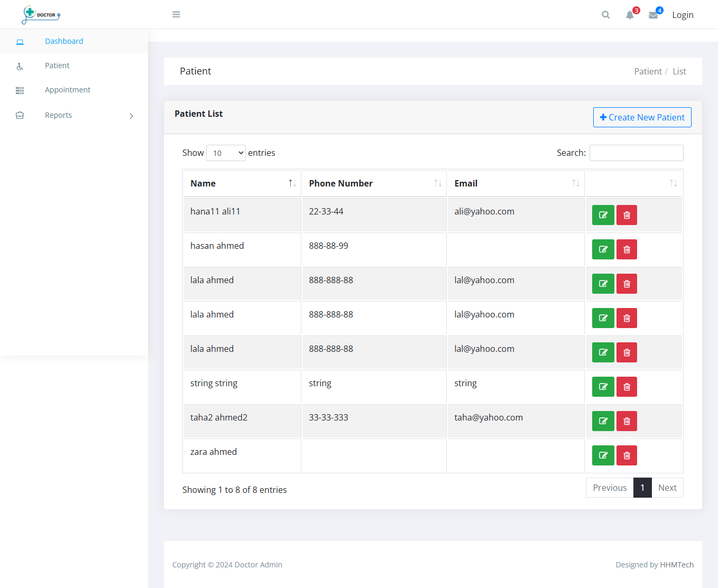Delete the hasan ahmed record

coord(627,249)
